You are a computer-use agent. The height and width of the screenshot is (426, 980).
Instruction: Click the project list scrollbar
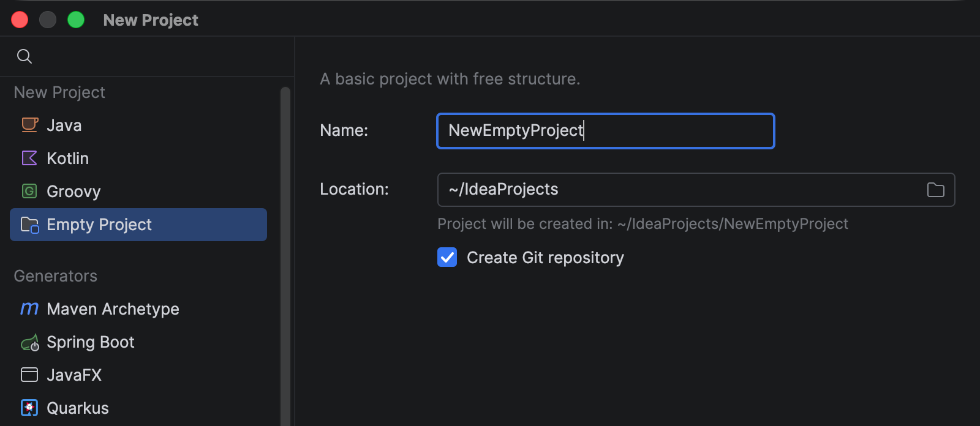coord(285,256)
